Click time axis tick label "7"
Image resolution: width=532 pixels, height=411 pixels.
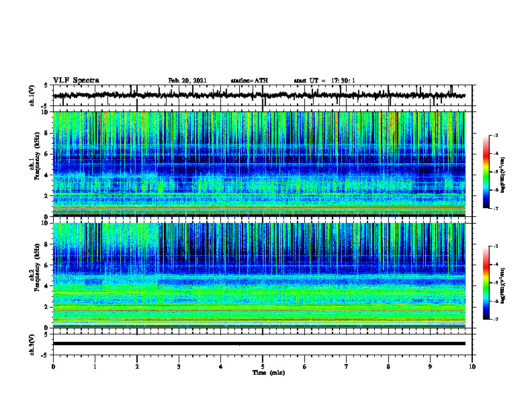point(347,367)
